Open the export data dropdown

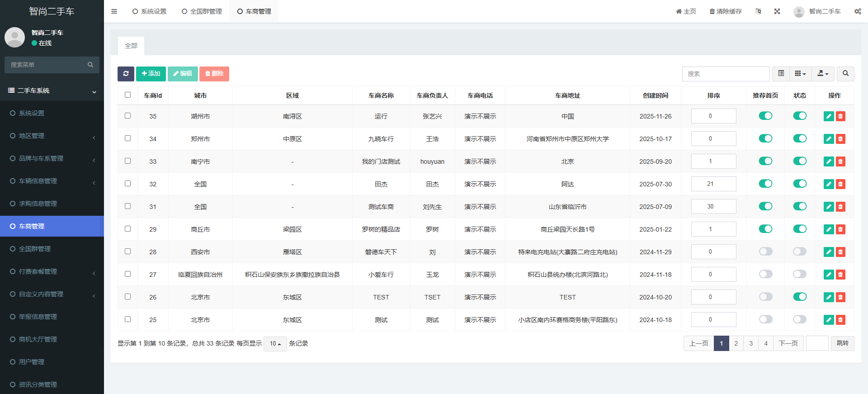(x=823, y=74)
